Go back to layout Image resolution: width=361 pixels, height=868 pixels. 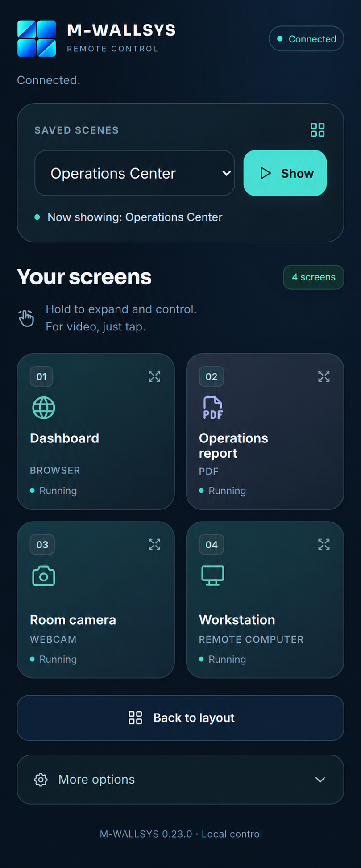180,718
